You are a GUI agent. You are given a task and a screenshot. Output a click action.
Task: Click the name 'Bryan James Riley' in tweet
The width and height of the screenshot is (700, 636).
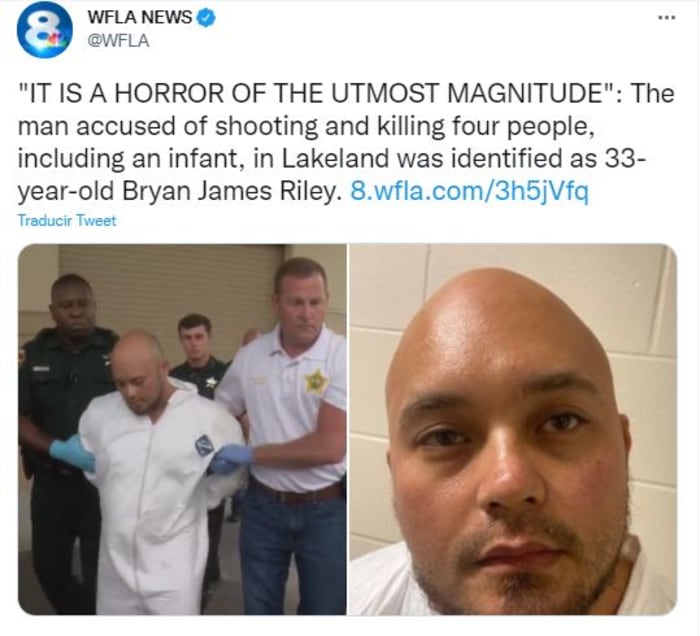tap(228, 191)
